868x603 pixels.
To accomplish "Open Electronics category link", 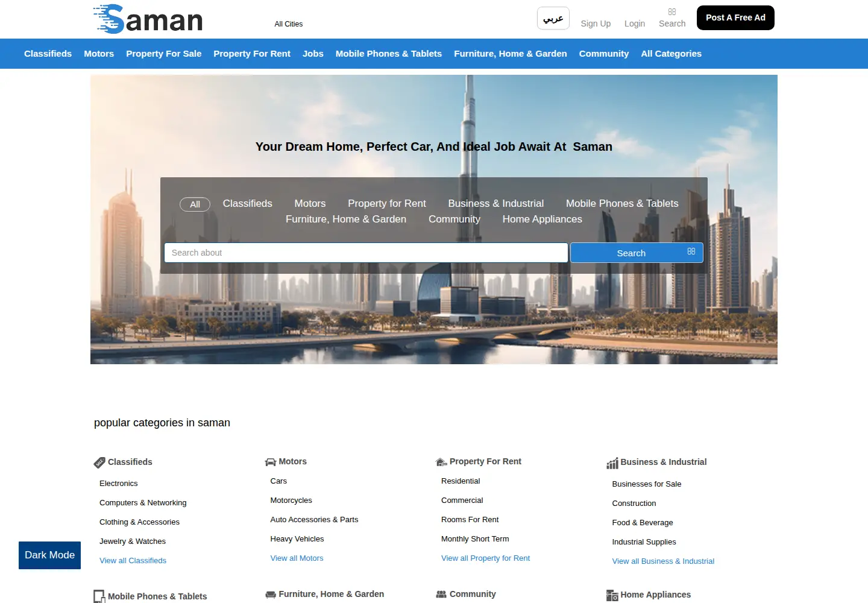I will pyautogui.click(x=119, y=484).
